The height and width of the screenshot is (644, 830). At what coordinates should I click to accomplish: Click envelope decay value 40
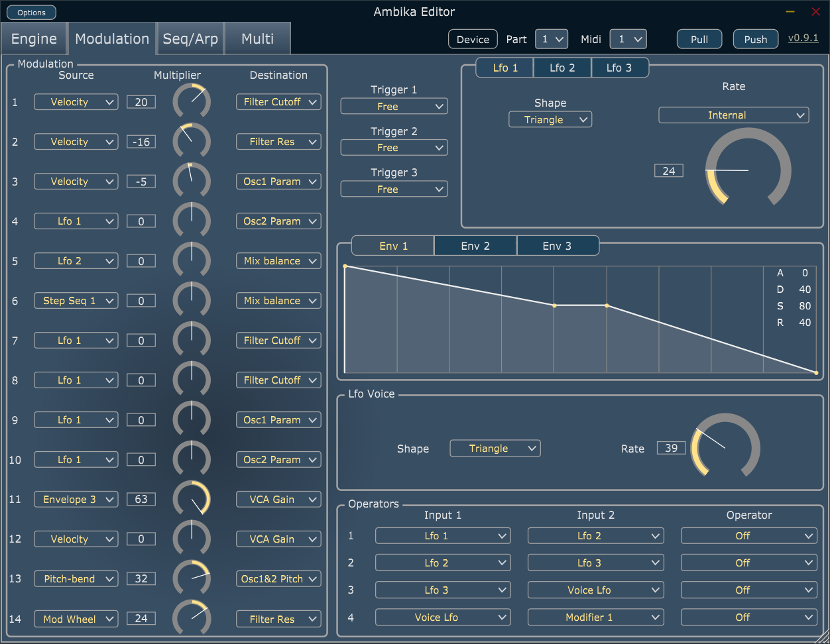click(805, 290)
